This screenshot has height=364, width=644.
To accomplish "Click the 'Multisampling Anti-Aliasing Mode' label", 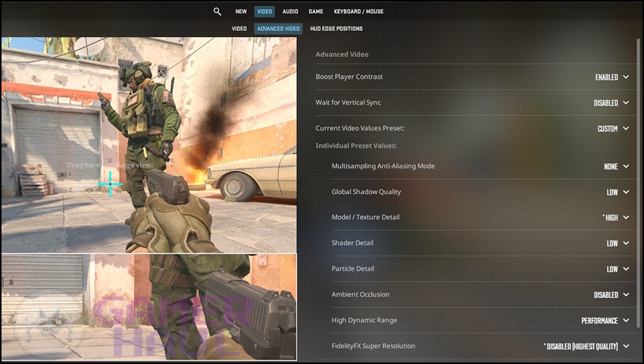I will (383, 166).
